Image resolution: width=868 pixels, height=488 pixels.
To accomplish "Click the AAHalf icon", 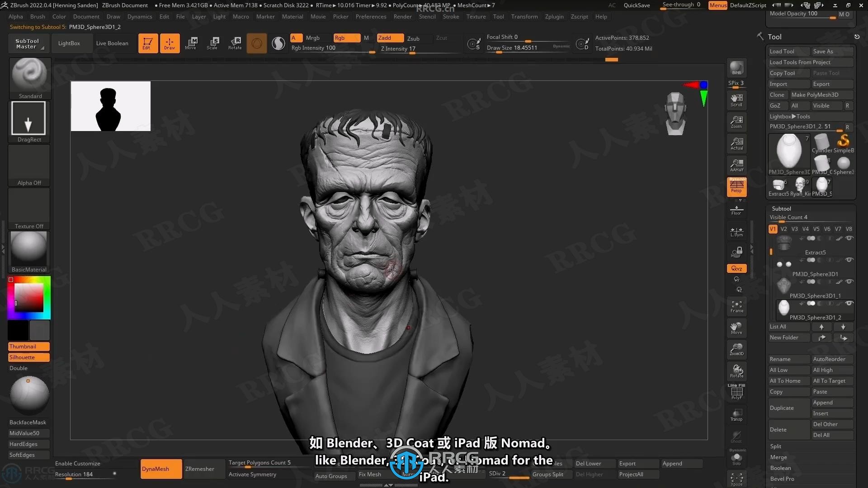I will [736, 165].
